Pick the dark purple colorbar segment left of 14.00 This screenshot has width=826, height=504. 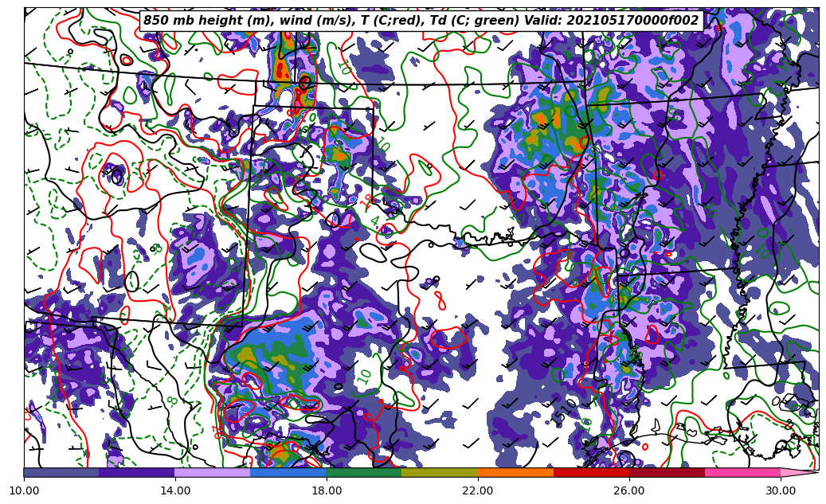137,472
